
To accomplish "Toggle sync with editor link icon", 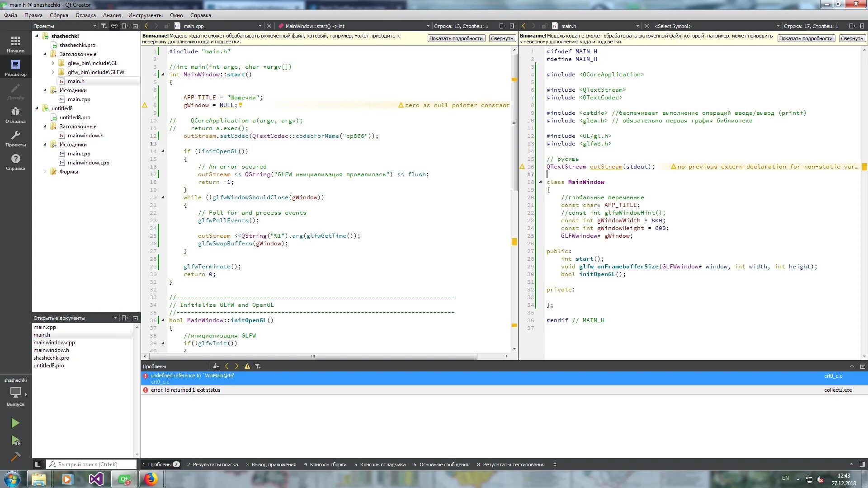I will click(114, 26).
